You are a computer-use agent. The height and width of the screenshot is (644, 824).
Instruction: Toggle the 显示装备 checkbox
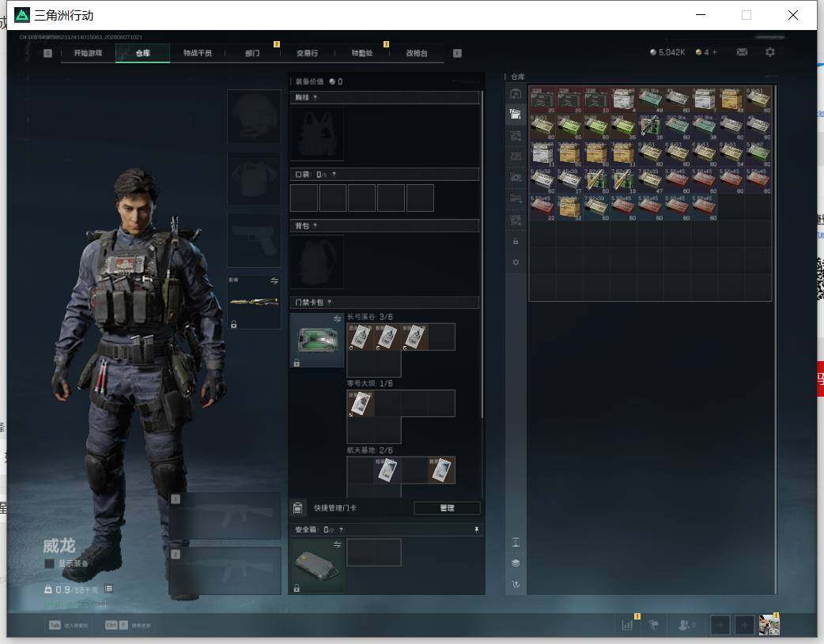click(49, 563)
